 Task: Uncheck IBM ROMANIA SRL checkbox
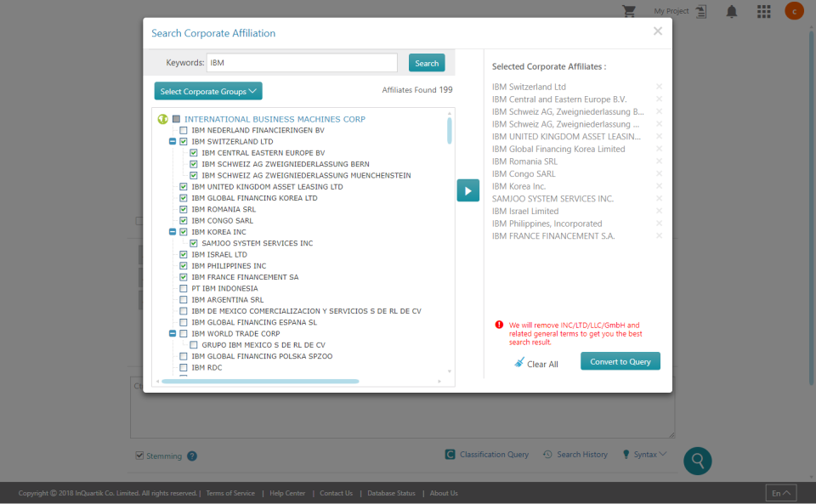(x=184, y=210)
